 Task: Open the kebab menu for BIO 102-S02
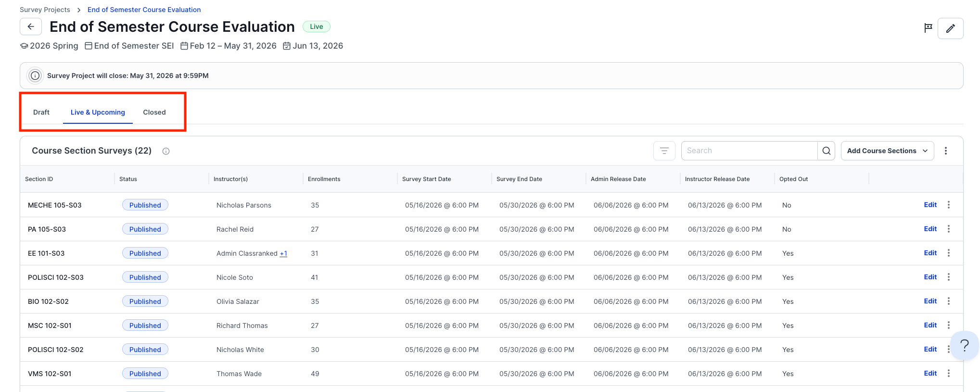tap(948, 301)
